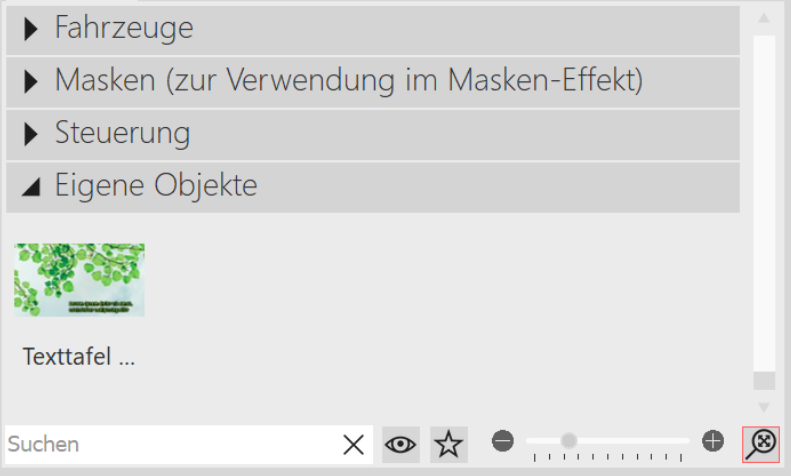Click the Steuerung category header label
Viewport: 791px width, 476px height.
click(x=122, y=133)
